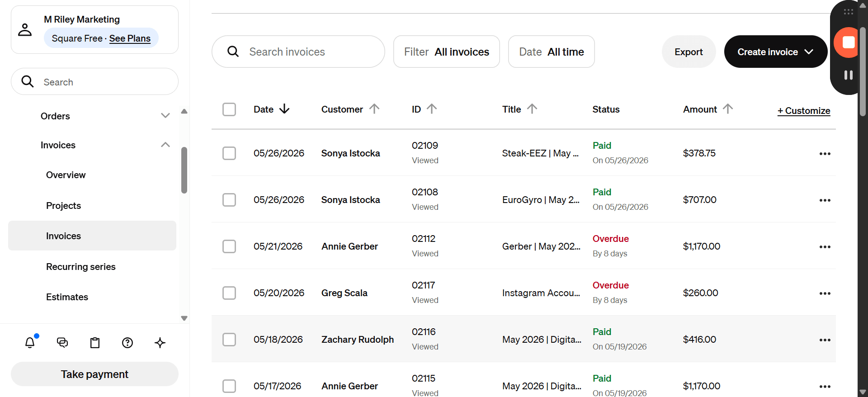868x397 pixels.
Task: Click the Search invoices magnifier icon
Action: [233, 52]
